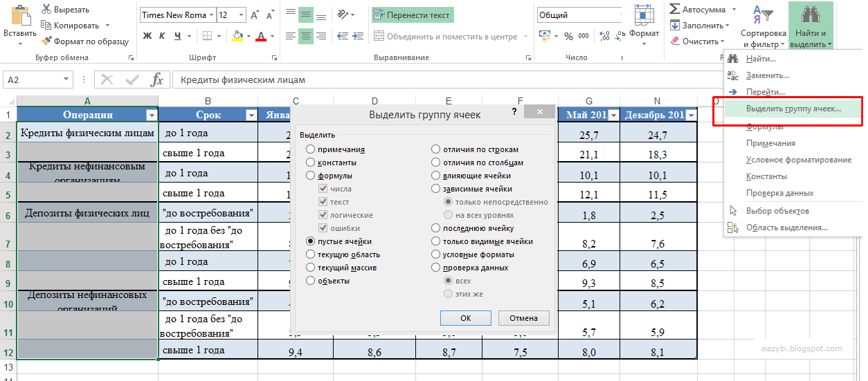Apply percent style to cells
This screenshot has height=381, width=868.
tap(568, 36)
